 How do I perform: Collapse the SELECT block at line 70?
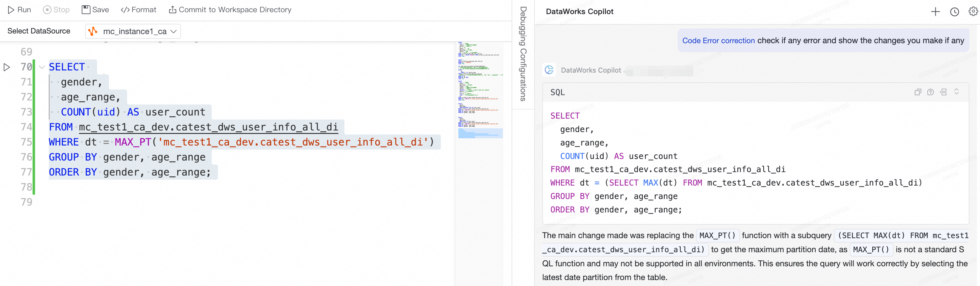click(x=42, y=67)
